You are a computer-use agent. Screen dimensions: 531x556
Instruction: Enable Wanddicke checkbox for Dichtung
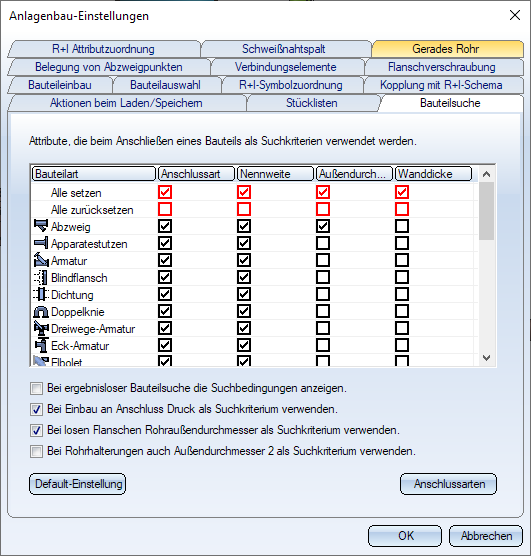402,294
